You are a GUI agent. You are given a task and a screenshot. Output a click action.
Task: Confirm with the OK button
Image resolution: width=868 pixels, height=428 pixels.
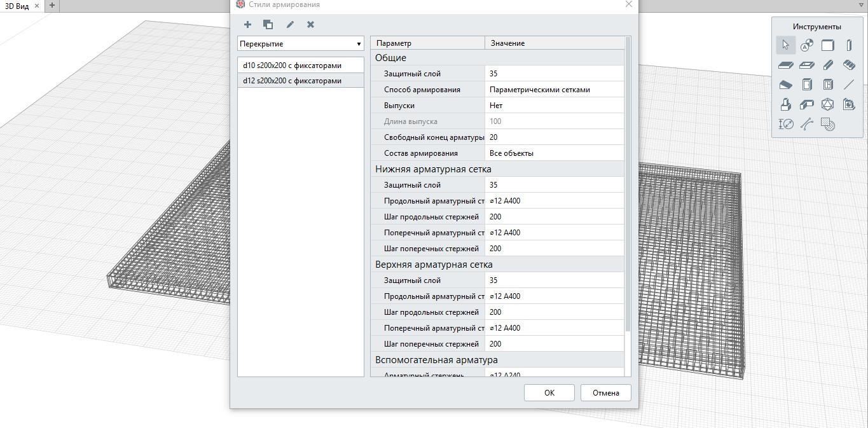click(549, 393)
